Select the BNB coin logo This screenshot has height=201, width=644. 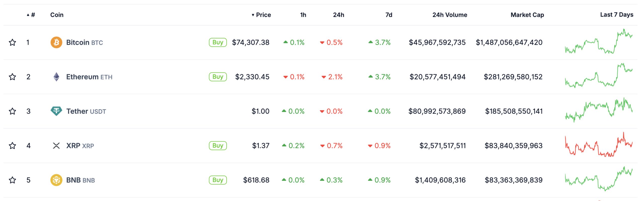pyautogui.click(x=56, y=180)
